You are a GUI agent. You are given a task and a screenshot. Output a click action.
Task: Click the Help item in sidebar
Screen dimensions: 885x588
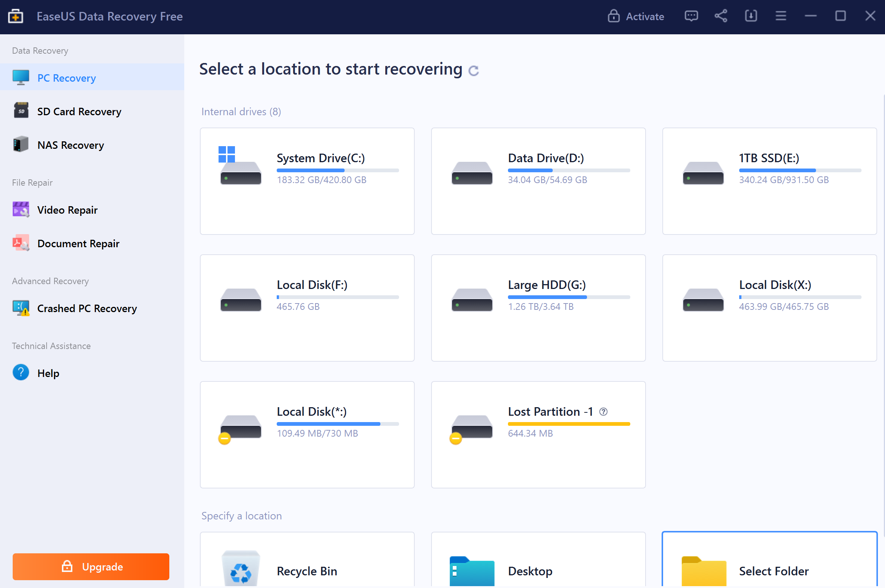[x=48, y=373]
